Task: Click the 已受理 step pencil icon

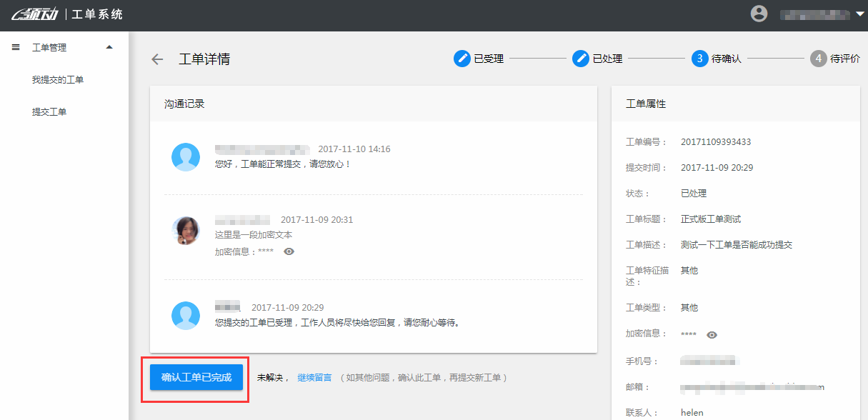Action: (462, 59)
